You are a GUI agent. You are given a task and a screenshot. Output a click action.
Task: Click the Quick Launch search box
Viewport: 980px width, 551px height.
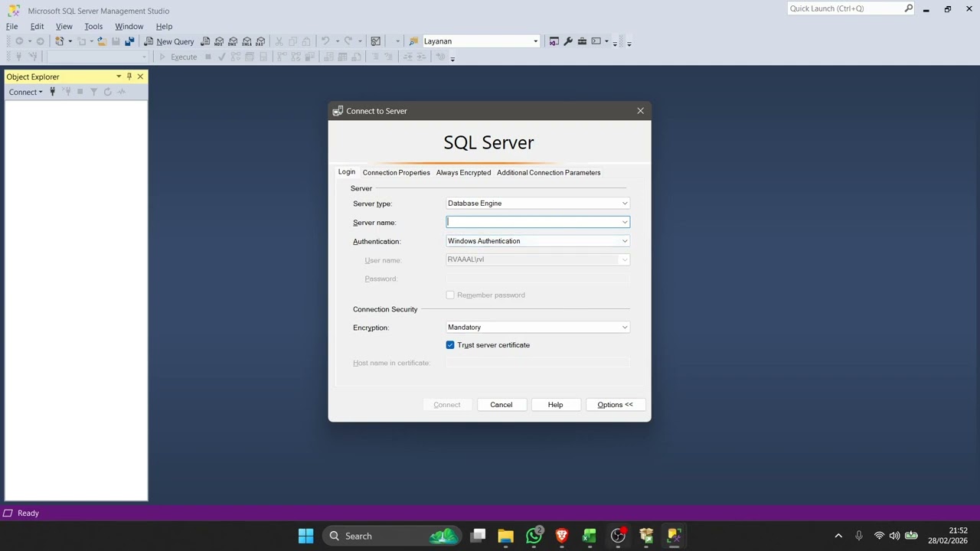pyautogui.click(x=851, y=8)
